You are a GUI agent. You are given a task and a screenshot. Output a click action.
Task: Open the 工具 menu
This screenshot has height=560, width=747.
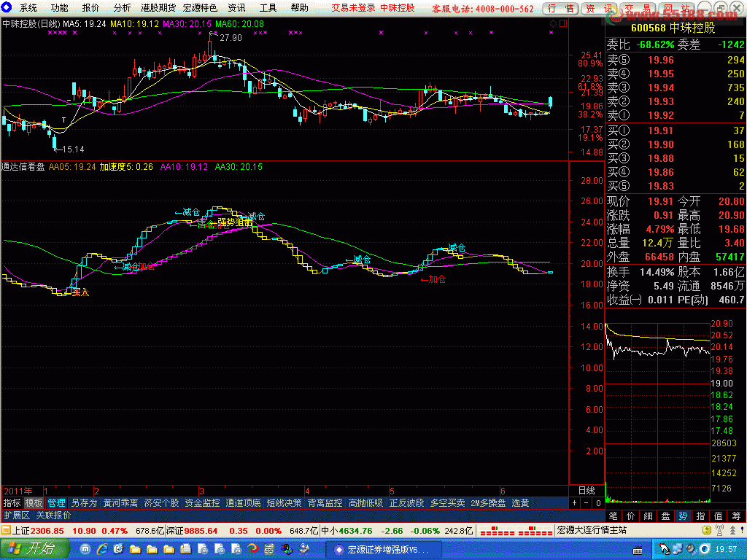pos(268,7)
